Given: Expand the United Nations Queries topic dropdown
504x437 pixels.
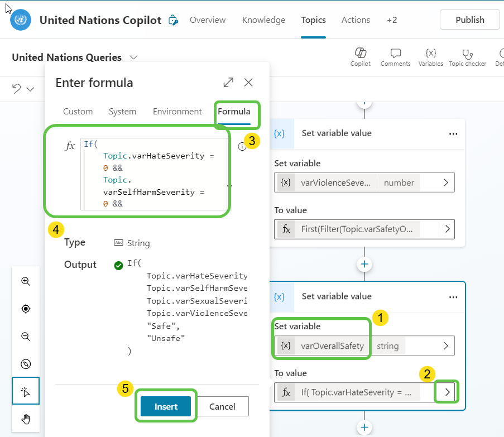Looking at the screenshot, I should point(133,57).
